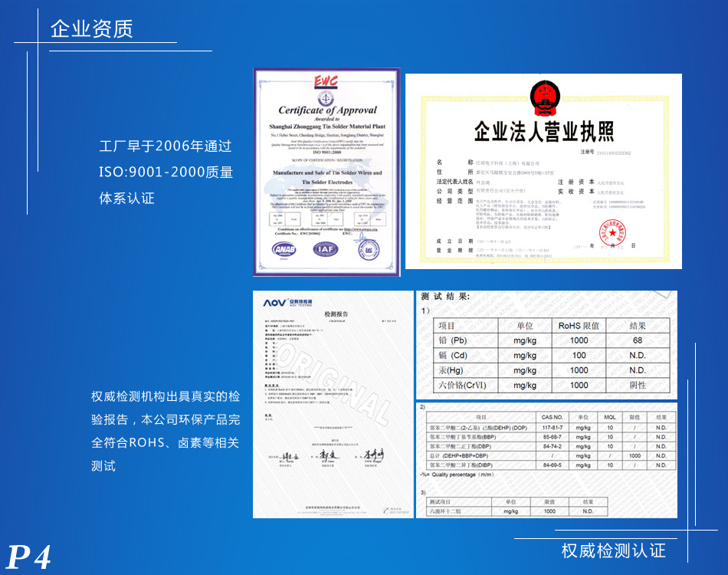This screenshot has height=575, width=728.
Task: Open the Certificate of Approval image
Action: click(326, 172)
